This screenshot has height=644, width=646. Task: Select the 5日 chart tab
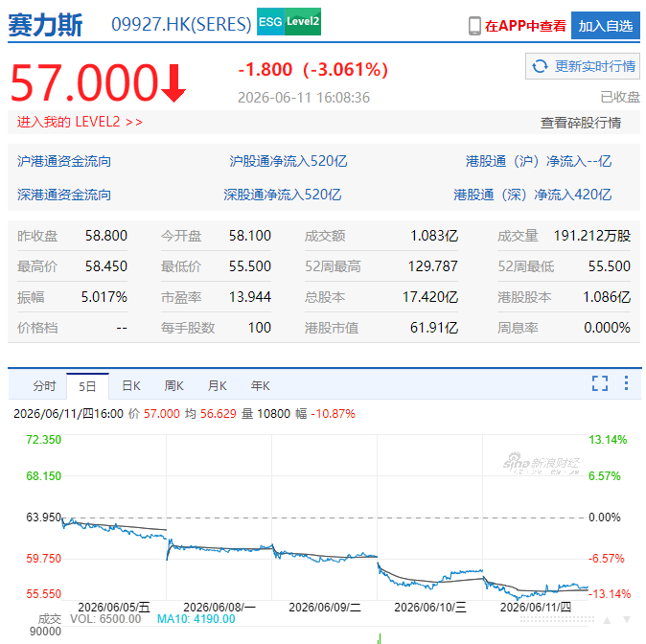tap(87, 386)
